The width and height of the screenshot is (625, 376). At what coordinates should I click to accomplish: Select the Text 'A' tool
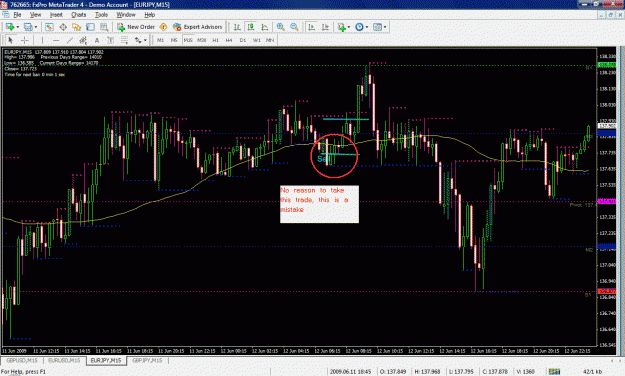[97, 40]
